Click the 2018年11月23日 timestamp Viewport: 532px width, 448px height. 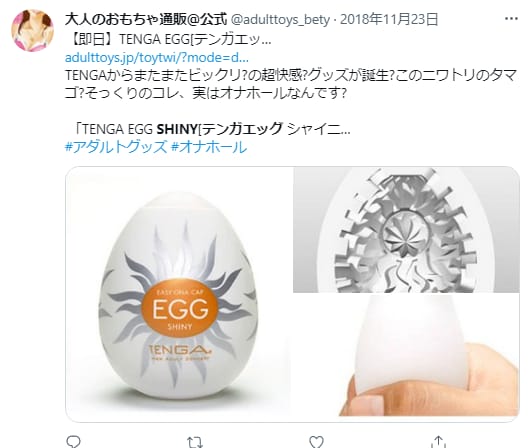389,19
